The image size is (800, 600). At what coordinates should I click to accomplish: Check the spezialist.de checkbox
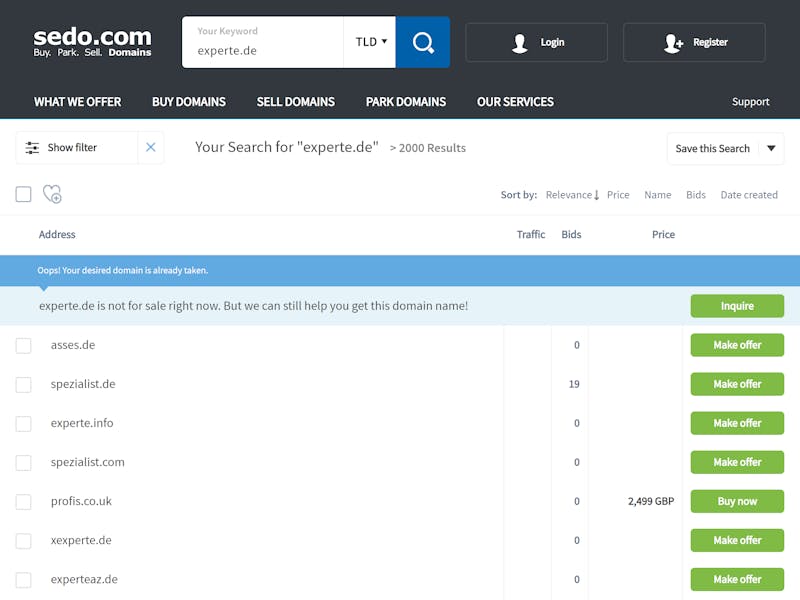point(23,384)
